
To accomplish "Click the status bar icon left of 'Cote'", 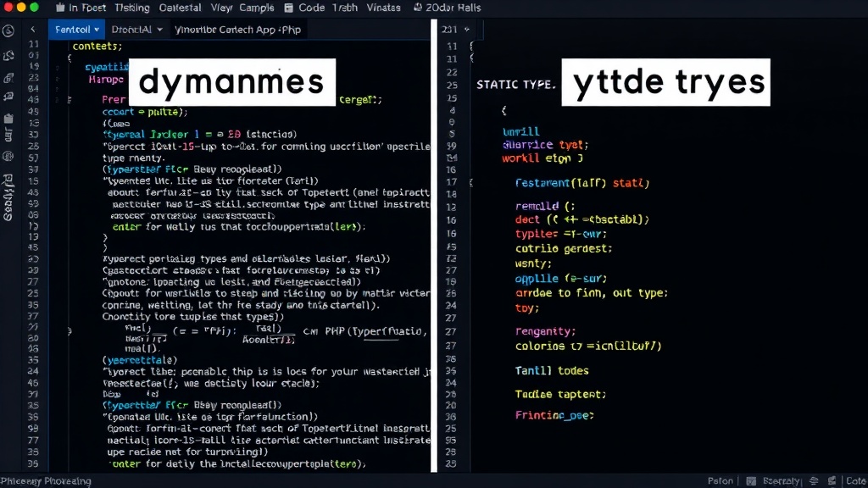I will point(832,481).
